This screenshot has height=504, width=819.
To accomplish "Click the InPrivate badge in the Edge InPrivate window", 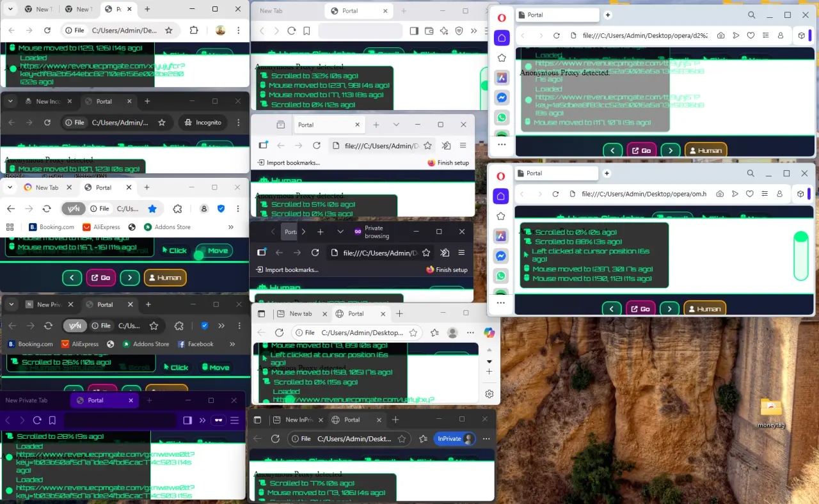I will click(x=455, y=439).
